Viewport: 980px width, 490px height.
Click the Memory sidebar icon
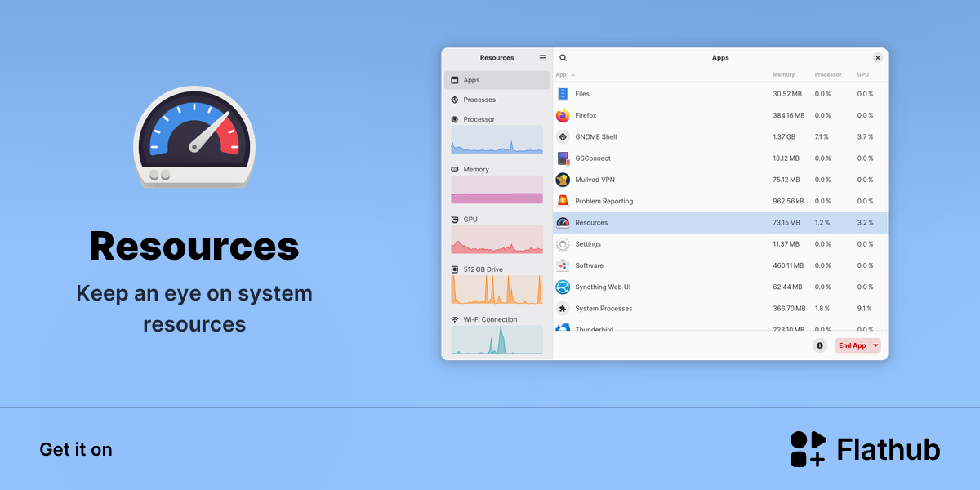tap(455, 170)
